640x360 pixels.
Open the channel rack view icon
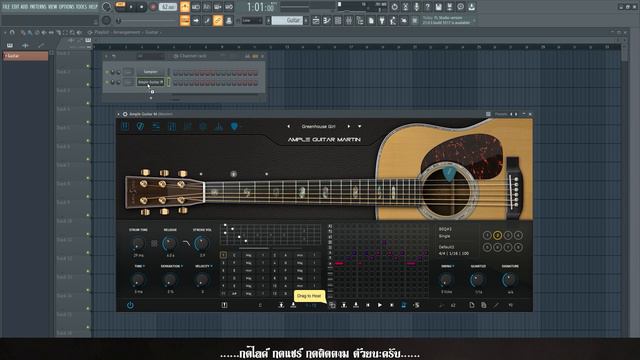pyautogui.click(x=338, y=20)
